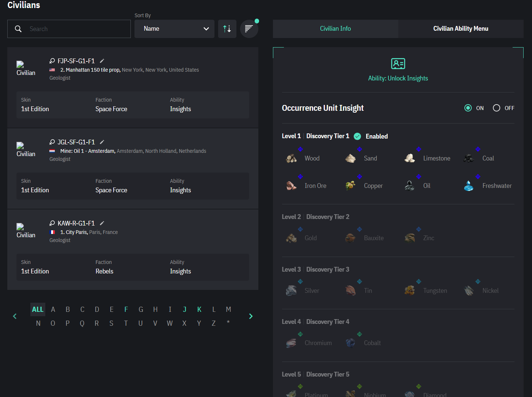Screen dimensions: 532x397
Task: Click the sort direction toggle icon
Action: point(227,29)
